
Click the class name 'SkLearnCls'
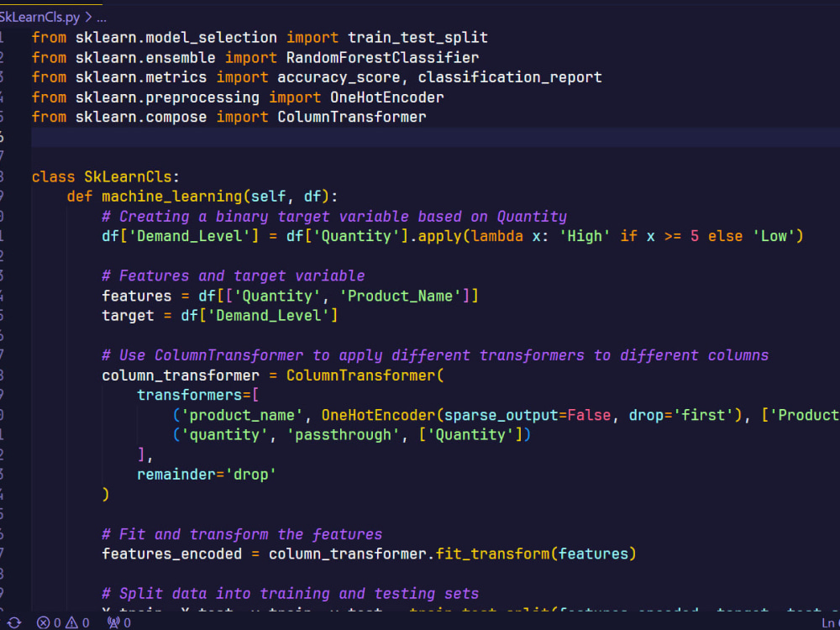(x=128, y=176)
